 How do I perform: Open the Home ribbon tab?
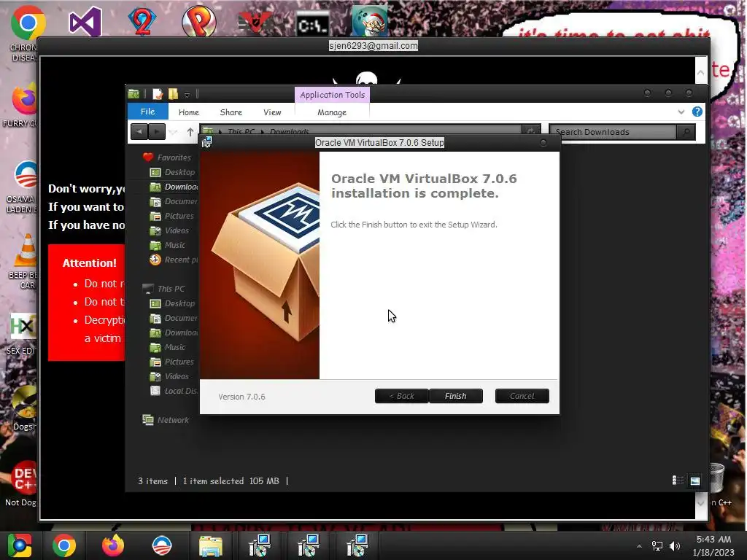click(x=189, y=112)
